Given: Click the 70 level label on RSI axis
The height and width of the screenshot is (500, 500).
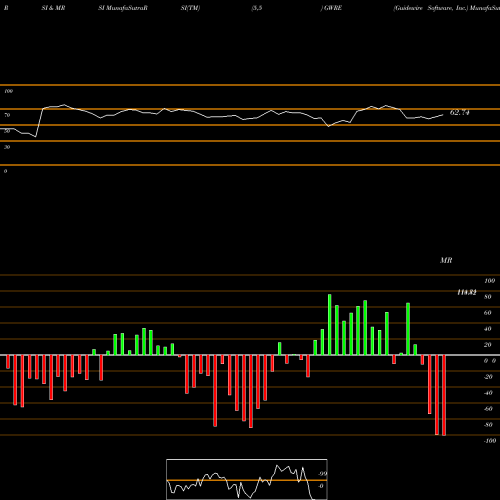Looking at the screenshot, I should [x=7, y=115].
